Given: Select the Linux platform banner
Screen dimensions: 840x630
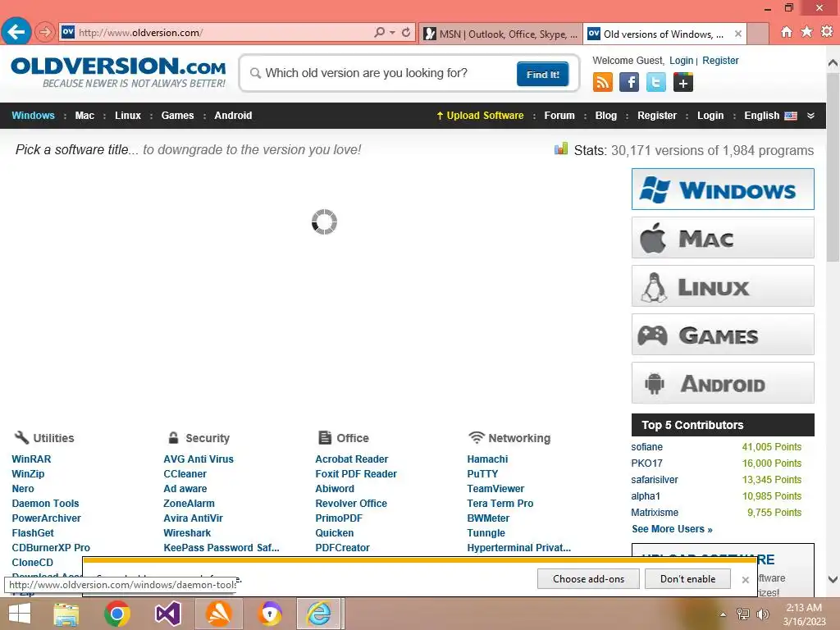Looking at the screenshot, I should pos(723,286).
